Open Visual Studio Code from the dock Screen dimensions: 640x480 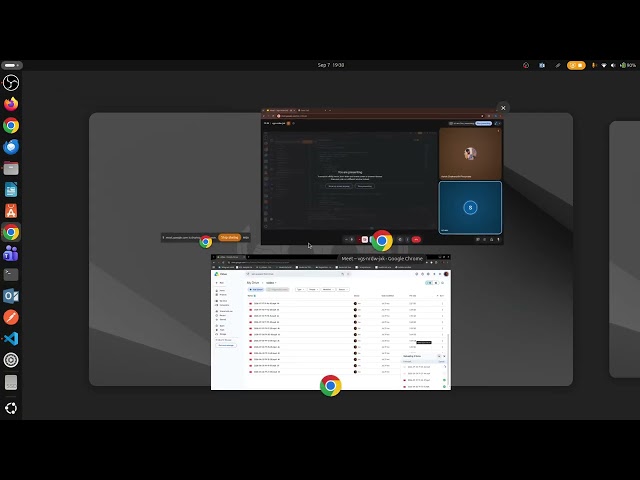click(11, 338)
